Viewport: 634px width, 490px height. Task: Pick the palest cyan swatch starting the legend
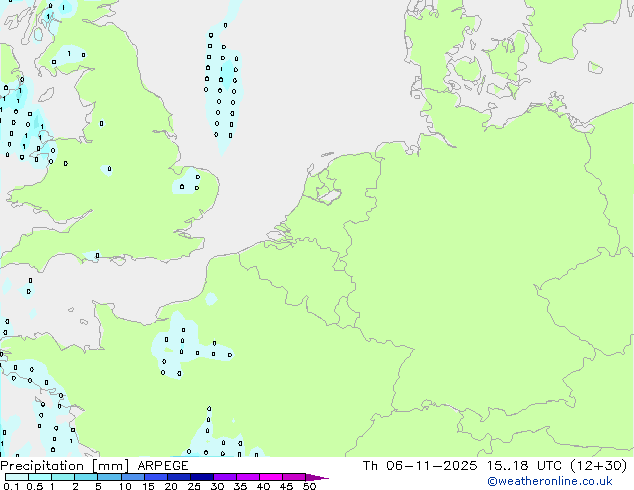17,477
